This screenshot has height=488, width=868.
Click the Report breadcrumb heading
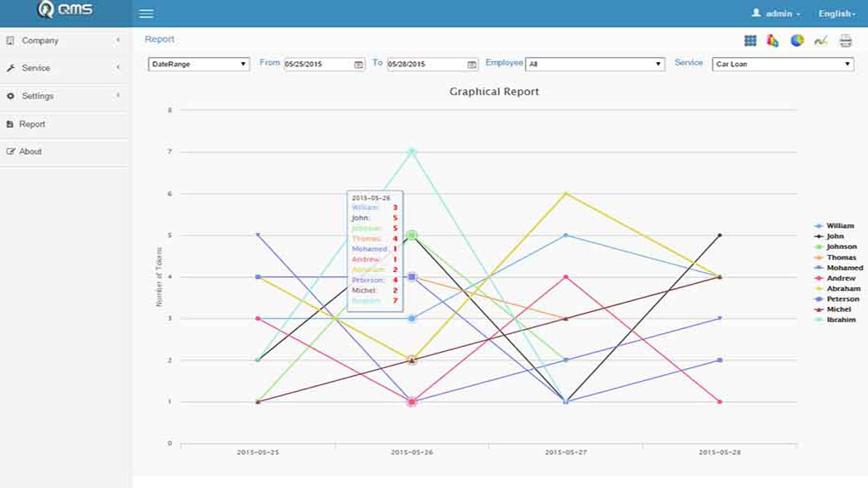(159, 39)
